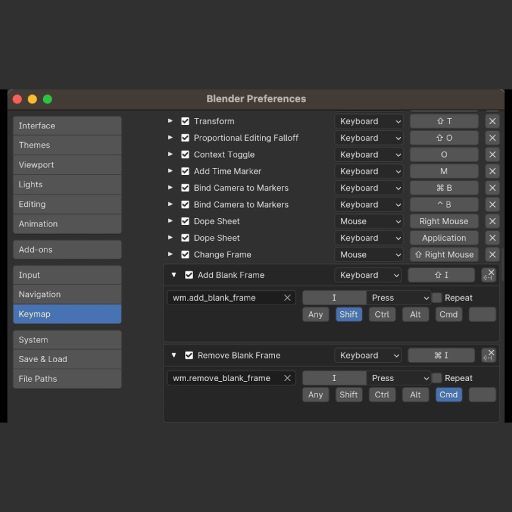This screenshot has width=512, height=512.
Task: Restore the Remove Blank Frame keymap item
Action: click(489, 355)
